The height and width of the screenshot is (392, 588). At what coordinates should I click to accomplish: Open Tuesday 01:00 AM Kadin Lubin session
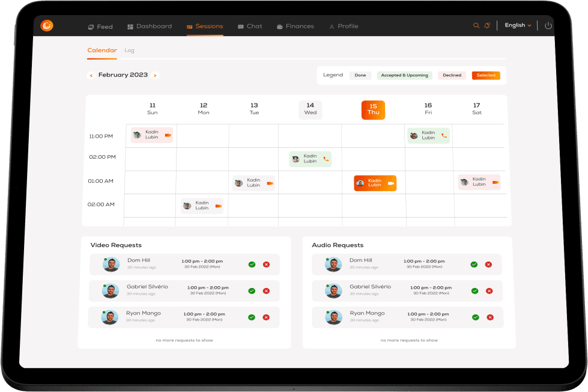coord(253,183)
